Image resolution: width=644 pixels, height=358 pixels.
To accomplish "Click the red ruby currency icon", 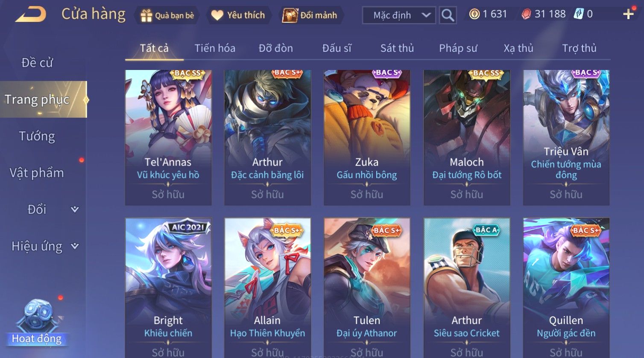I will (526, 15).
